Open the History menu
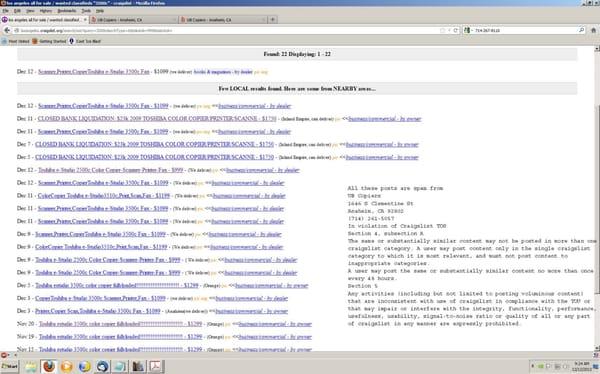This screenshot has width=600, height=374. (x=46, y=11)
